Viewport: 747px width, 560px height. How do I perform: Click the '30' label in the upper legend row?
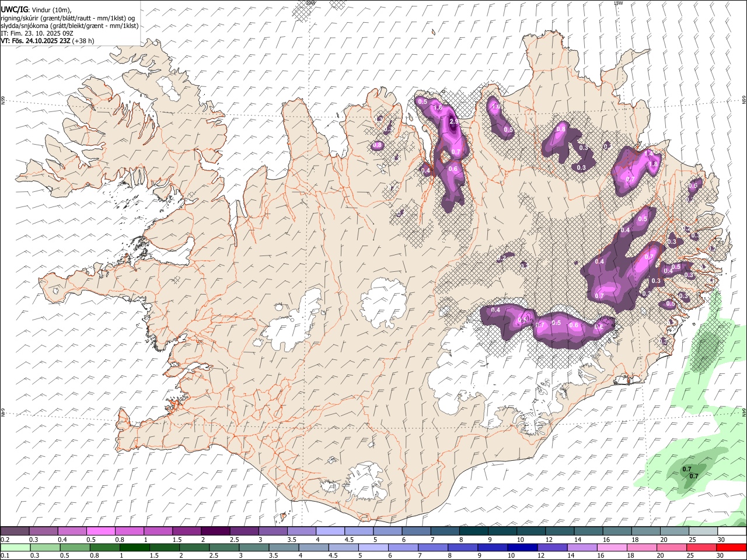(x=721, y=540)
